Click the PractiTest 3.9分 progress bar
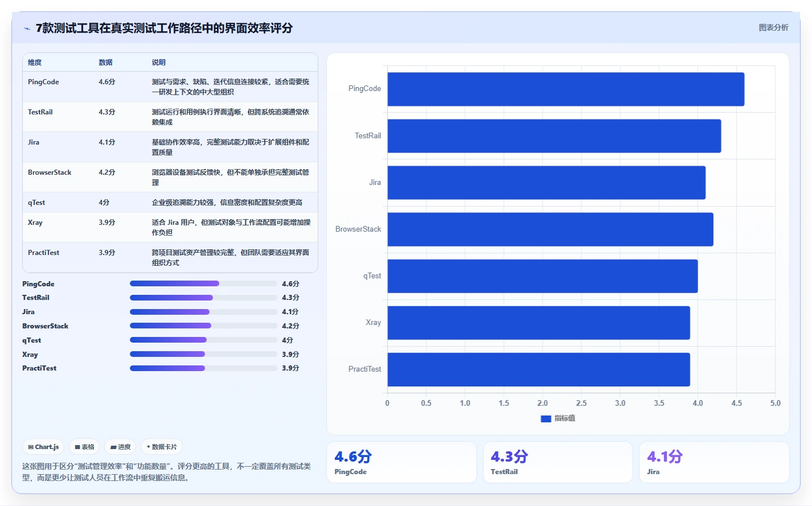 203,368
